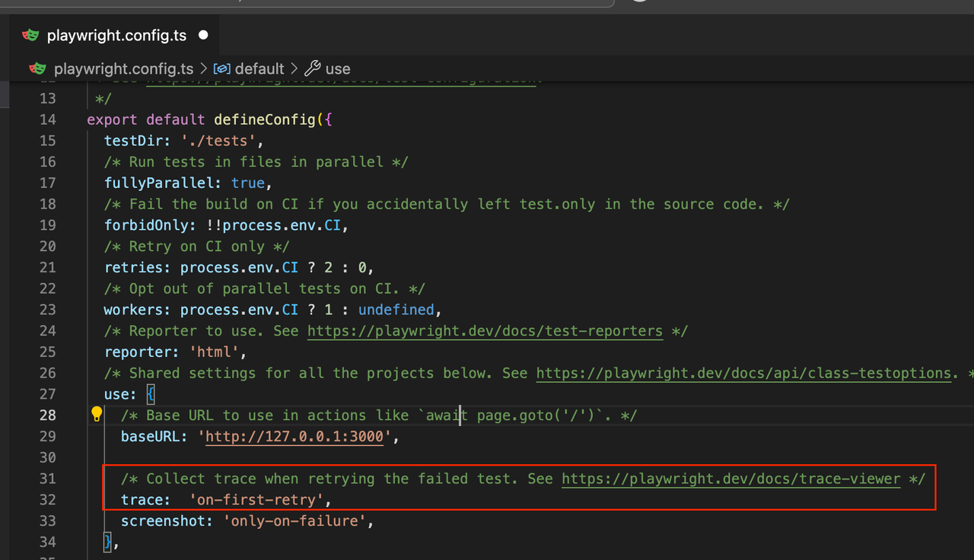Click the 'html' string value

[x=214, y=352]
